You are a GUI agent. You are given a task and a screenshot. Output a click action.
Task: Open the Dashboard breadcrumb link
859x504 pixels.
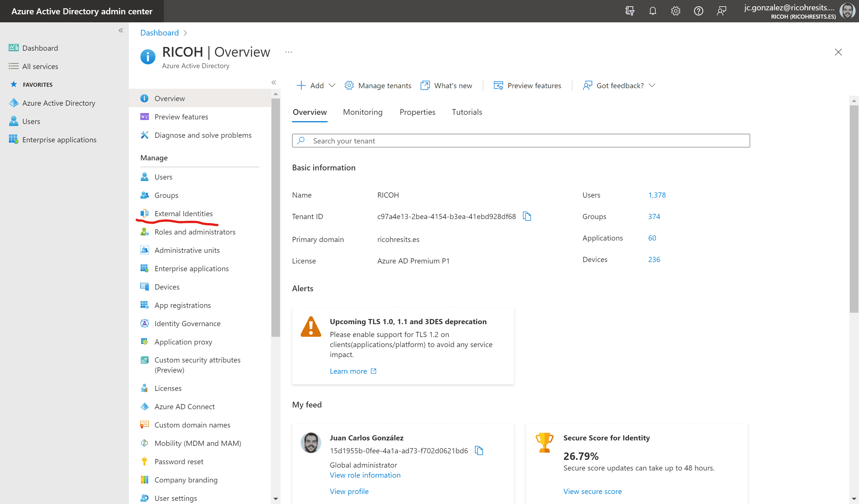tap(159, 32)
